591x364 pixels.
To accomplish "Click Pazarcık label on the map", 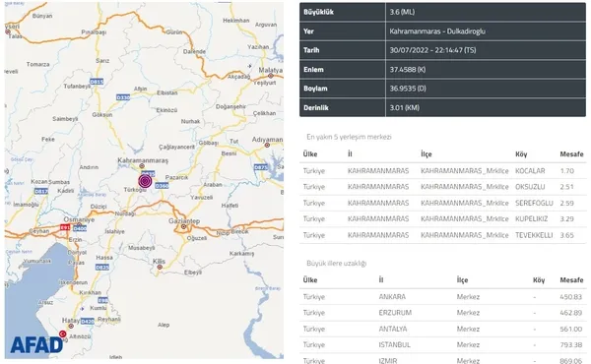I will 176,177.
